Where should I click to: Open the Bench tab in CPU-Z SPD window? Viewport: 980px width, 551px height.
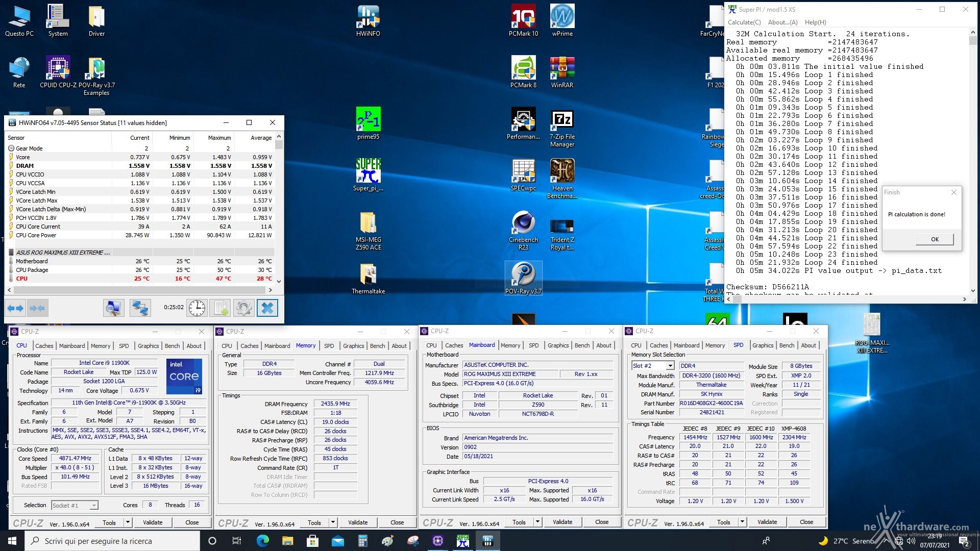click(x=787, y=345)
